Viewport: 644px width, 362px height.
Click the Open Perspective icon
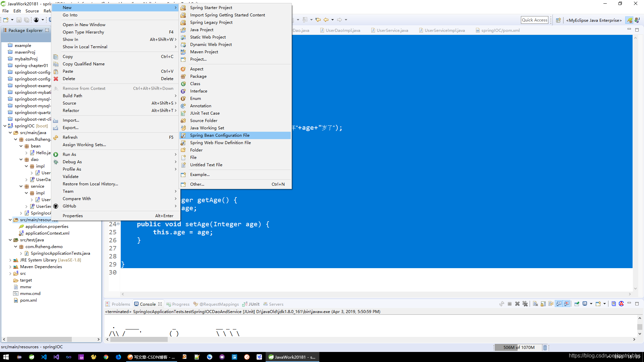[x=558, y=20]
